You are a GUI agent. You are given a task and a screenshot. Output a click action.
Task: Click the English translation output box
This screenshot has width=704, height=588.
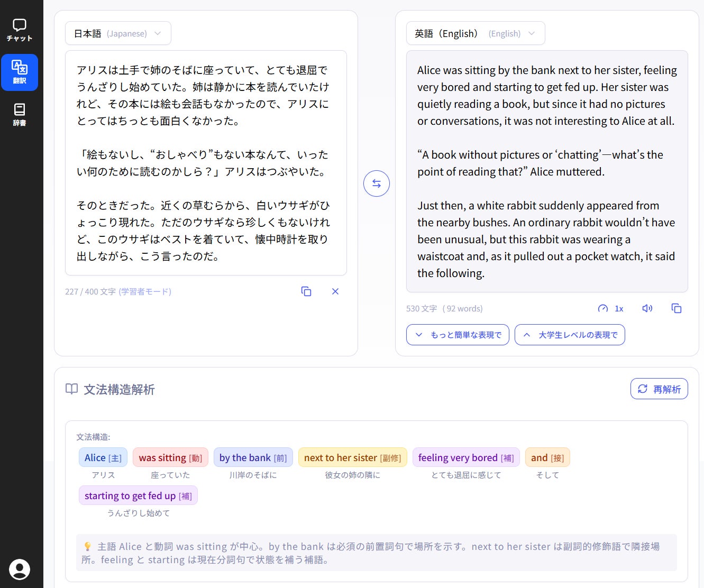[547, 171]
